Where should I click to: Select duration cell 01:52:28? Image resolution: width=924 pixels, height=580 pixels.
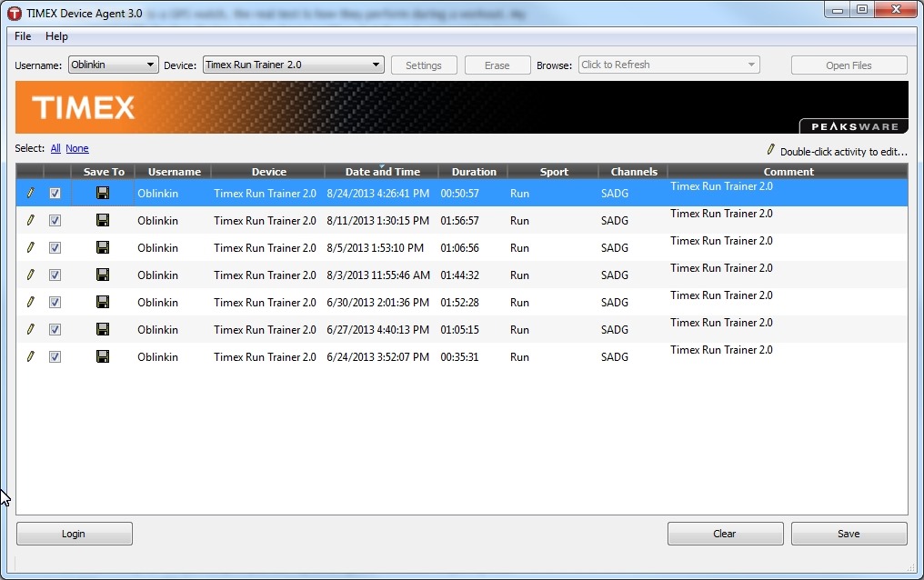point(459,302)
